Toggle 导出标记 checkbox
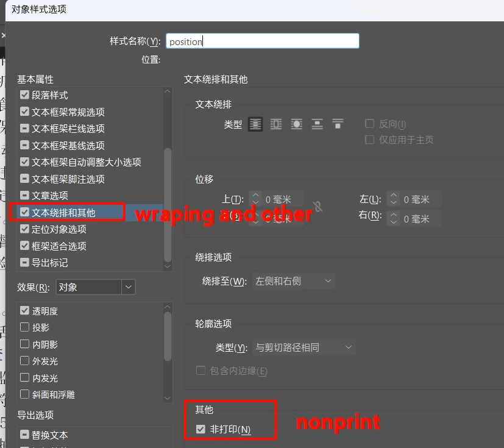 point(24,263)
